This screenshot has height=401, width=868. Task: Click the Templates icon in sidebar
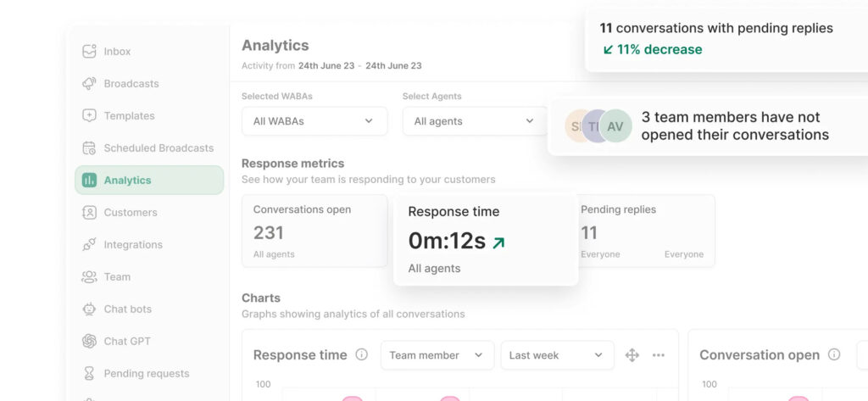point(89,116)
